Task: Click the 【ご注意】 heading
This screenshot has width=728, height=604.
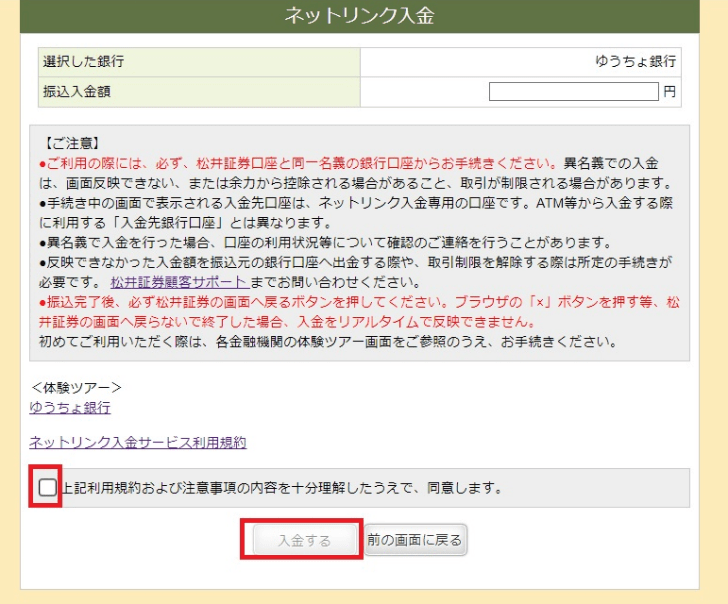Action: (72, 143)
